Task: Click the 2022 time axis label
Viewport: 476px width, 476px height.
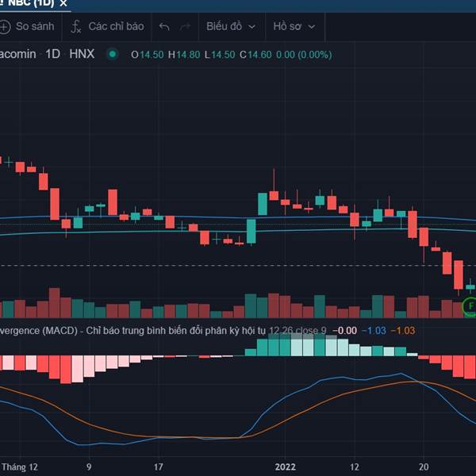Action: 285,467
